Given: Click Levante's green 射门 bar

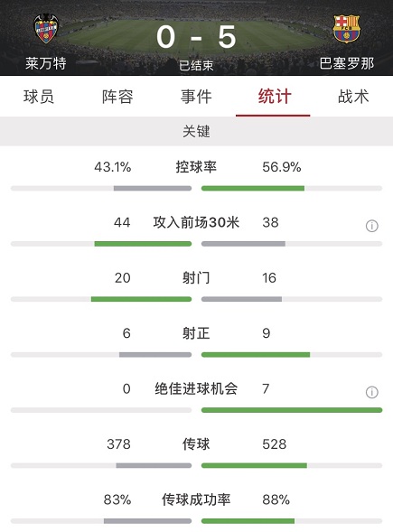Looking at the screenshot, I should point(141,299).
